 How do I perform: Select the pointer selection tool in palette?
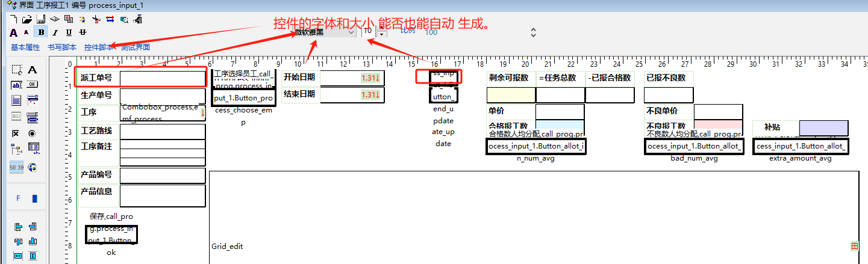tap(17, 70)
